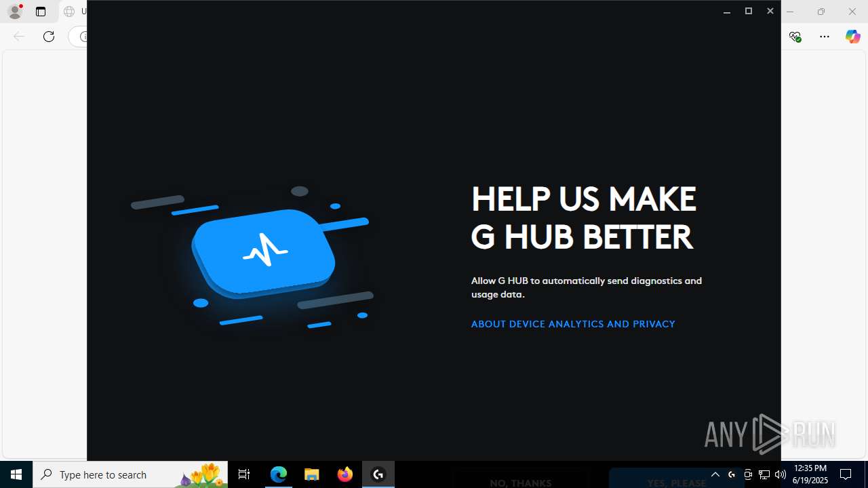The height and width of the screenshot is (488, 868).
Task: Open network status tray icon
Action: pyautogui.click(x=764, y=474)
